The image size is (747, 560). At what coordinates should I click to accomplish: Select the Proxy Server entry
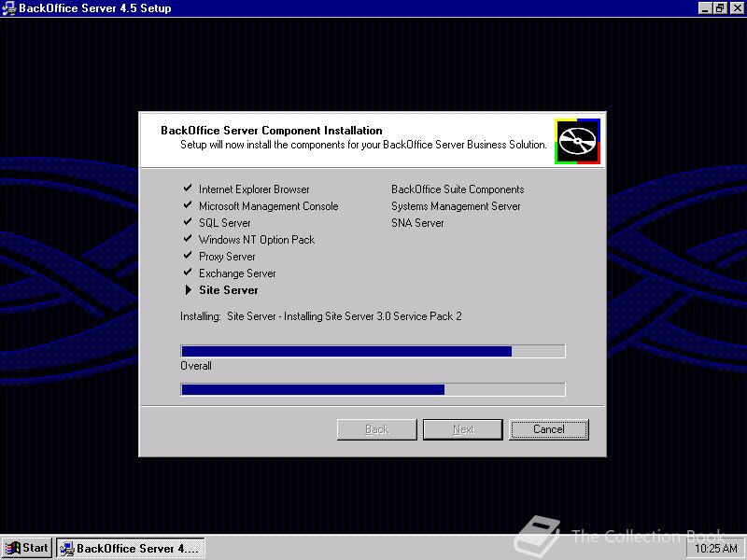[227, 257]
